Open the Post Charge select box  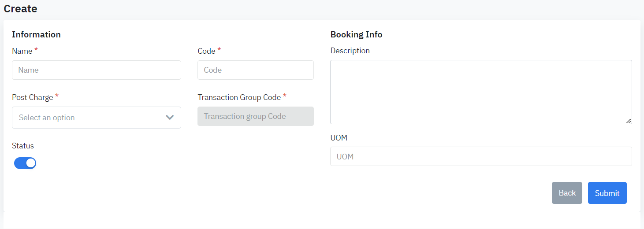click(x=90, y=118)
